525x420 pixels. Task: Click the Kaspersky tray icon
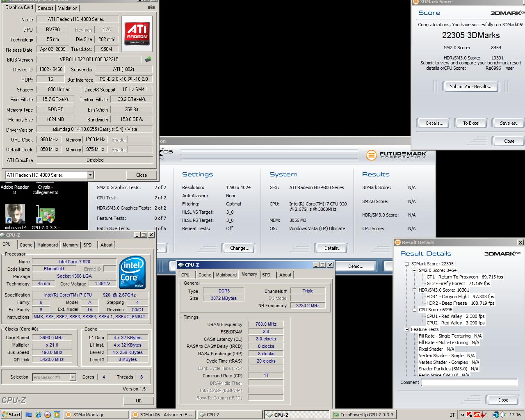pos(469,415)
